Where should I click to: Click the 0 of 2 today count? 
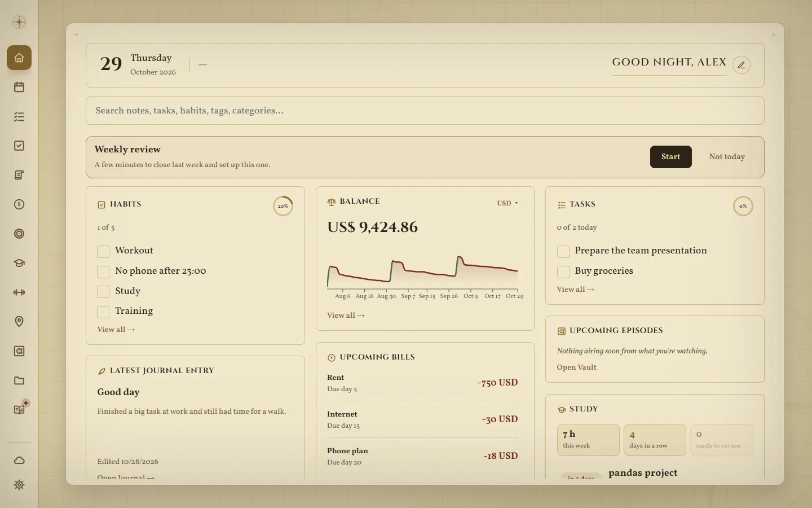pyautogui.click(x=577, y=227)
